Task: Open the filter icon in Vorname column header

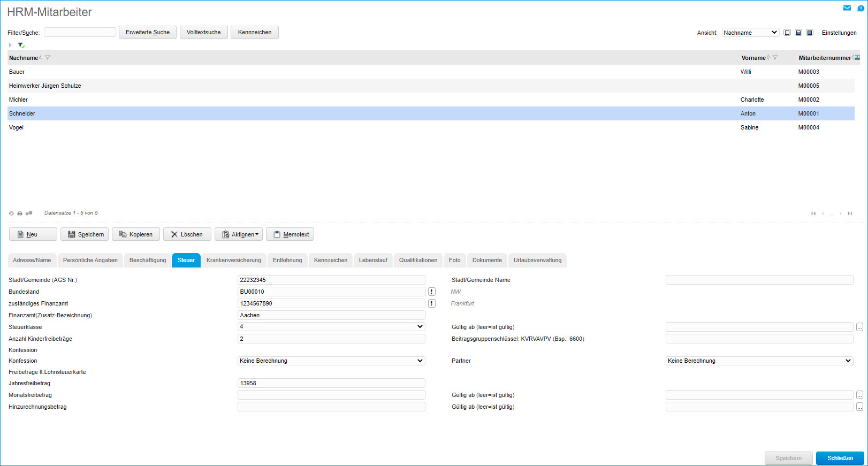Action: (775, 58)
